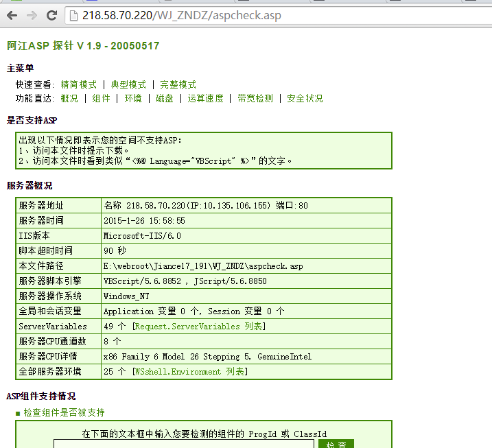Select the 阿江ASP 探针 V1.9 title

(83, 46)
